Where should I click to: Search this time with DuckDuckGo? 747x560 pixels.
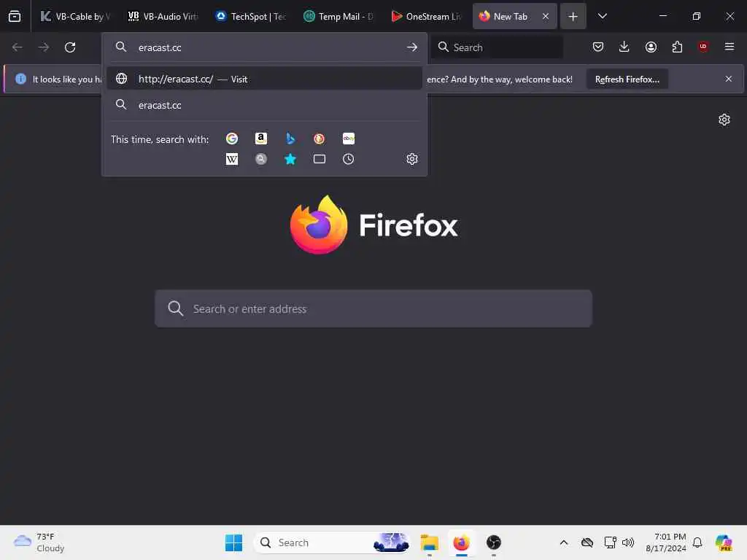(x=320, y=139)
